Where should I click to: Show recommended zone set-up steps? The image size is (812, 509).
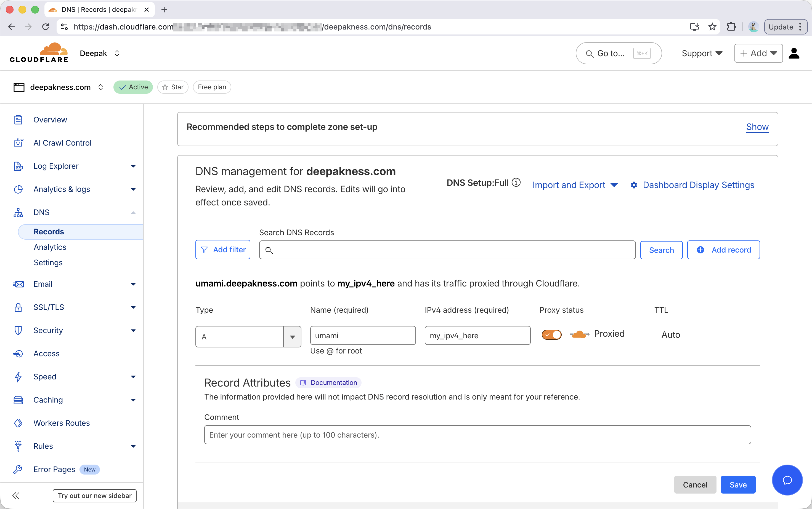pyautogui.click(x=757, y=127)
